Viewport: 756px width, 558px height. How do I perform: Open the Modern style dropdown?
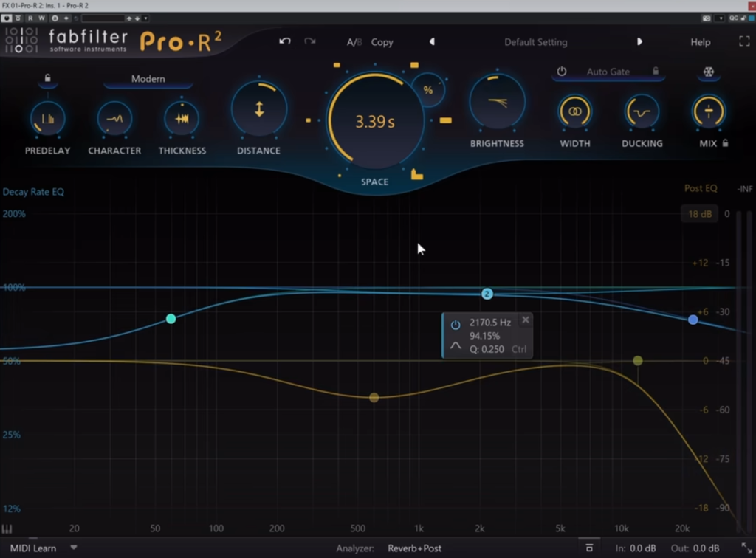point(148,79)
